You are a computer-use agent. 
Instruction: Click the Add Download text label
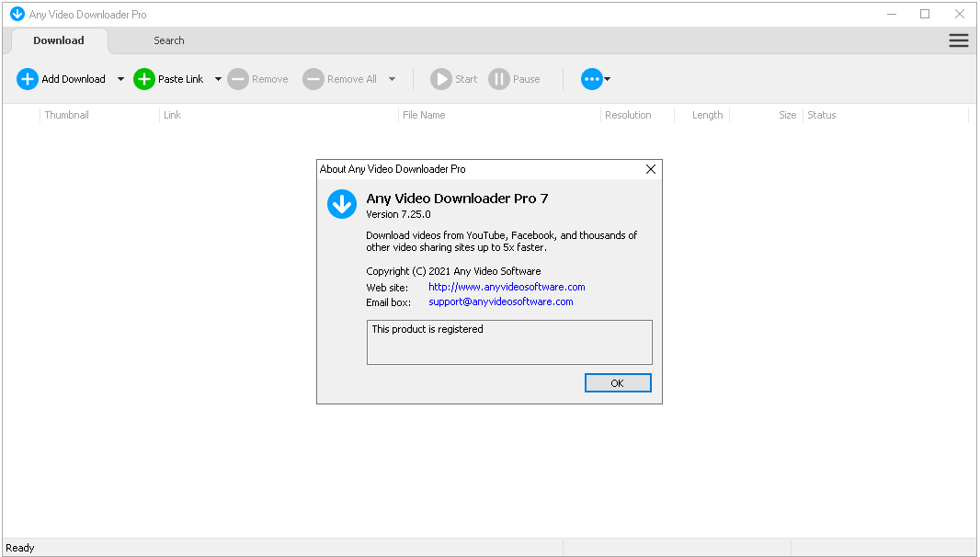(x=74, y=79)
